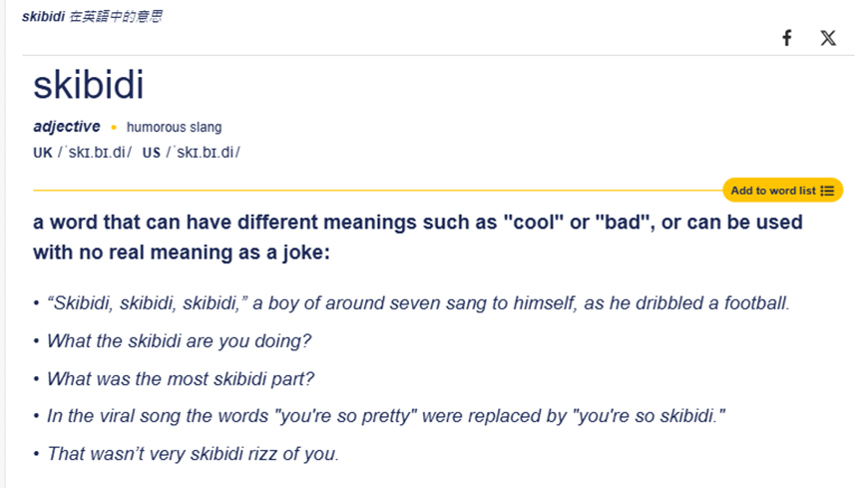Viewport: 868px width, 488px height.
Task: Click the word "cool" in the definition
Action: (534, 223)
